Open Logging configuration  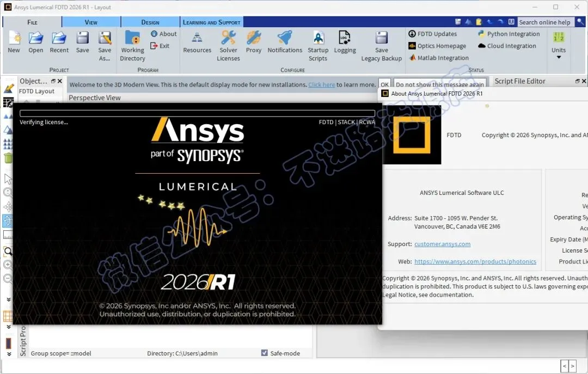tap(345, 41)
